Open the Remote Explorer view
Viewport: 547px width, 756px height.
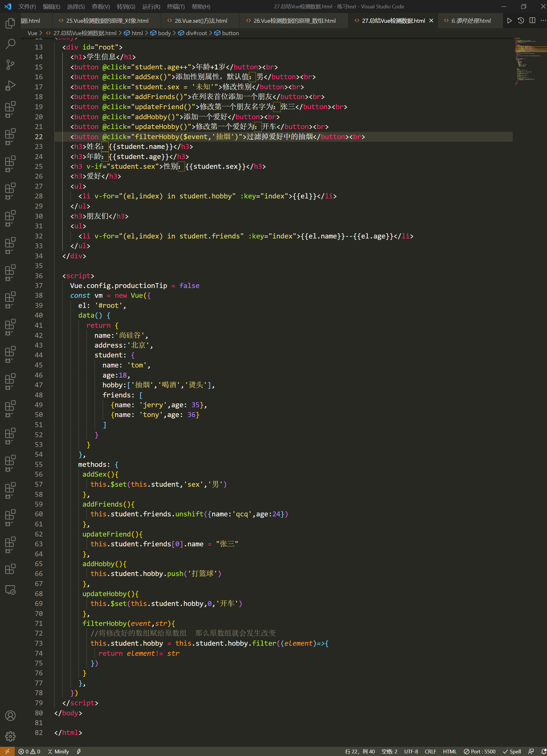pos(10,590)
